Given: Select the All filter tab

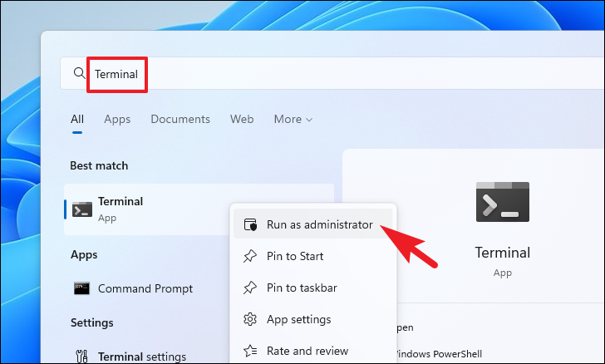Looking at the screenshot, I should click(77, 120).
